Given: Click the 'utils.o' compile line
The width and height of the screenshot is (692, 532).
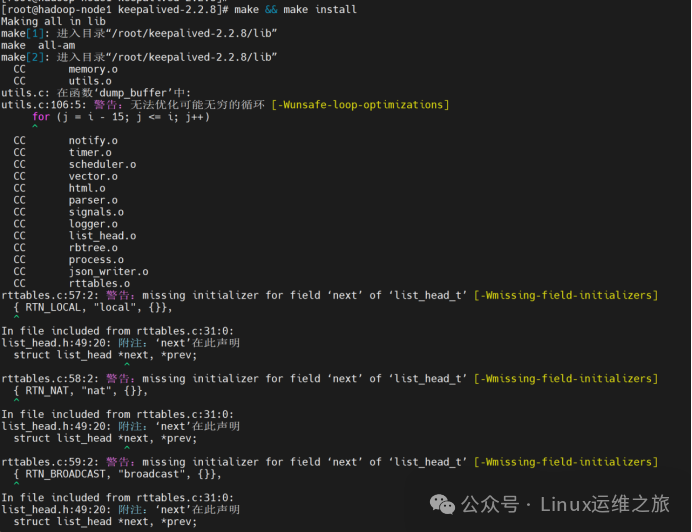Looking at the screenshot, I should [63, 81].
